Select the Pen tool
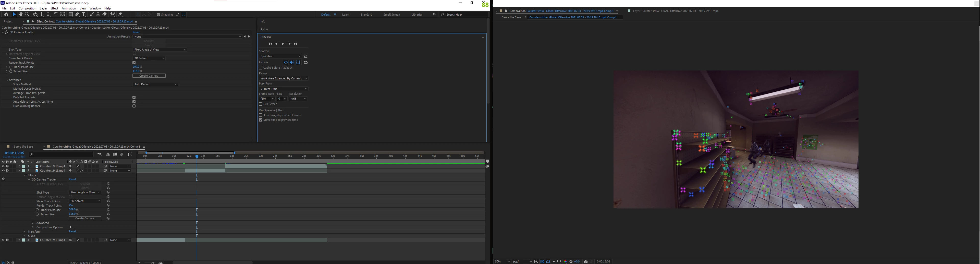The width and height of the screenshot is (980, 264). pos(77,15)
